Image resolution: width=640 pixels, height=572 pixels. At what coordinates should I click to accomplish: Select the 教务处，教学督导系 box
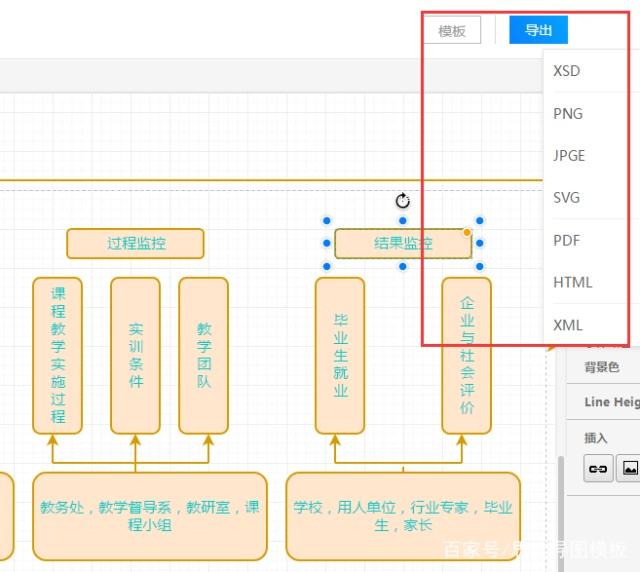point(150,516)
